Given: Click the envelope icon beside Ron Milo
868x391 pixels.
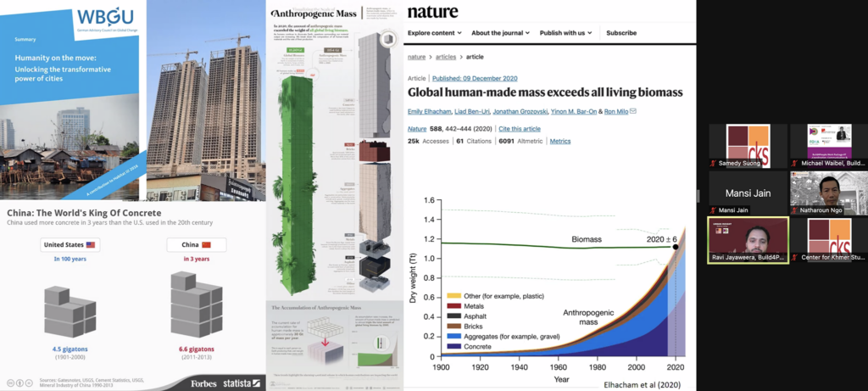Looking at the screenshot, I should coord(633,111).
